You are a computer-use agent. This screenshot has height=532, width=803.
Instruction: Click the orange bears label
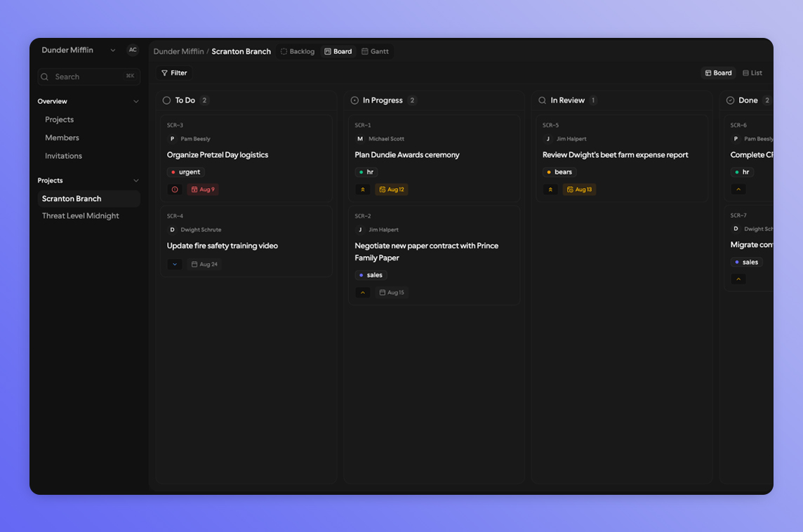(x=559, y=172)
